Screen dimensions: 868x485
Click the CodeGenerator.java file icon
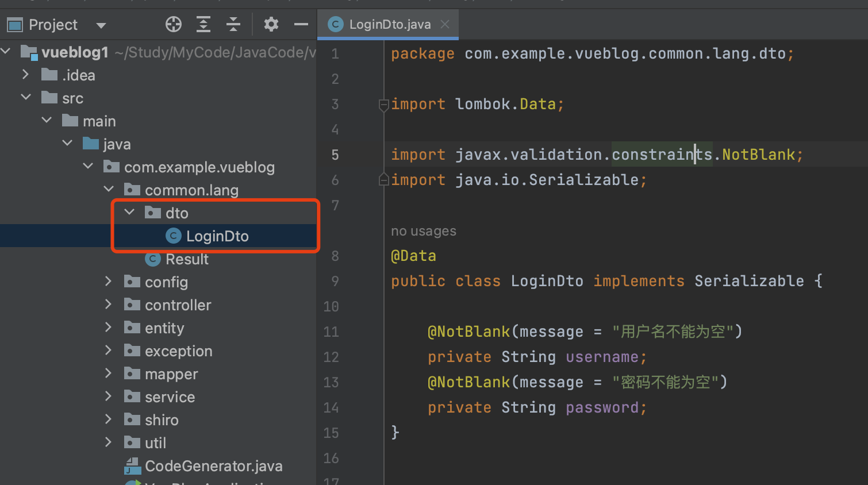[133, 466]
